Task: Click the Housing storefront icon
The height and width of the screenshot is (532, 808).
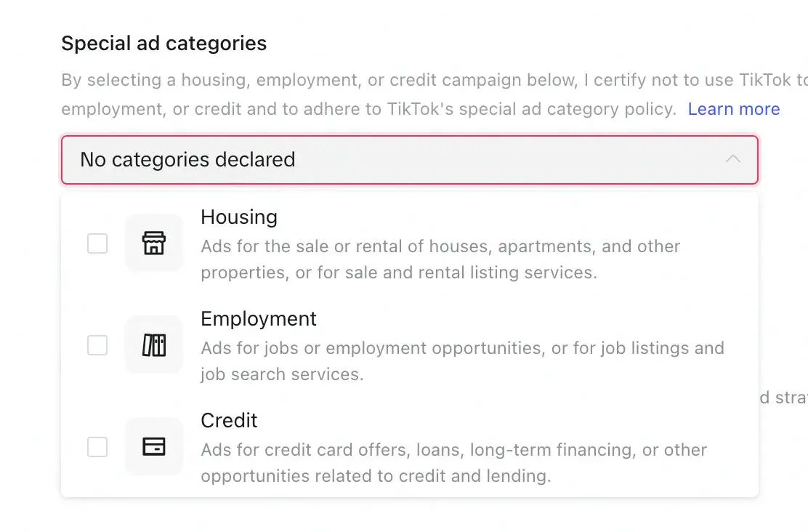Action: pos(154,243)
